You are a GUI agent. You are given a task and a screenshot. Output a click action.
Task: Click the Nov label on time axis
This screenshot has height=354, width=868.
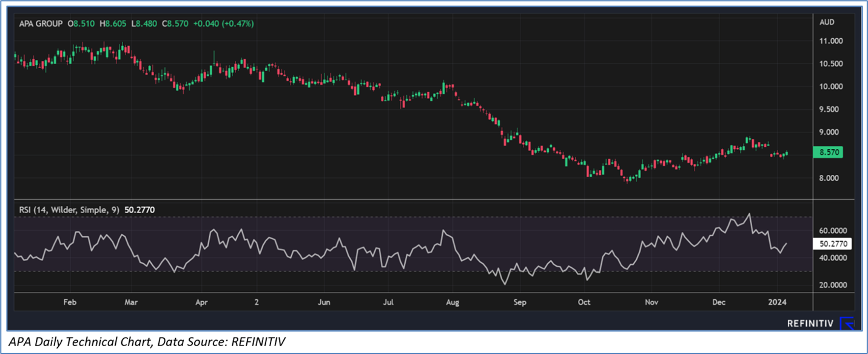(652, 302)
